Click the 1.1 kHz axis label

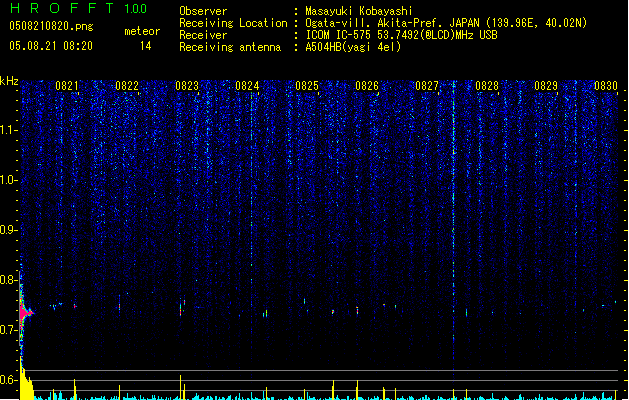click(9, 130)
